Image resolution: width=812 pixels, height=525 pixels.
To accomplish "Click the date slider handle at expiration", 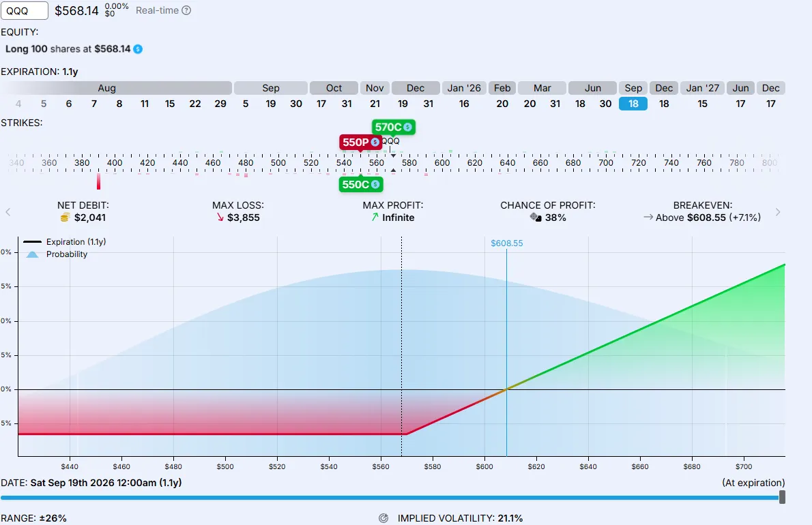I will coord(782,497).
